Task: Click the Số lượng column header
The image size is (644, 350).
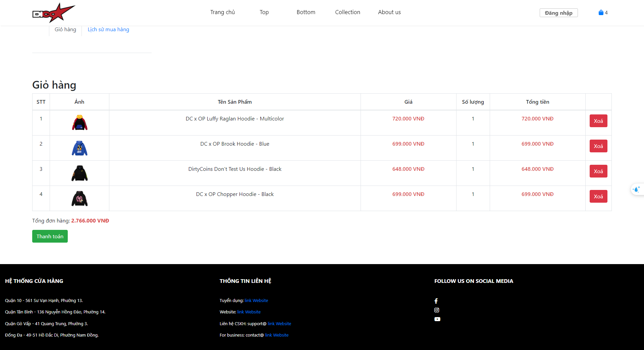Action: click(x=473, y=102)
